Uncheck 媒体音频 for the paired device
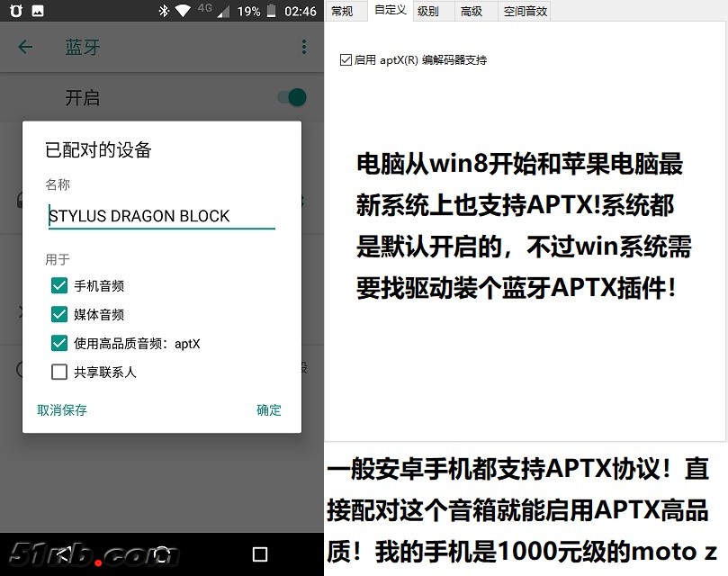This screenshot has height=576, width=728. 59,314
